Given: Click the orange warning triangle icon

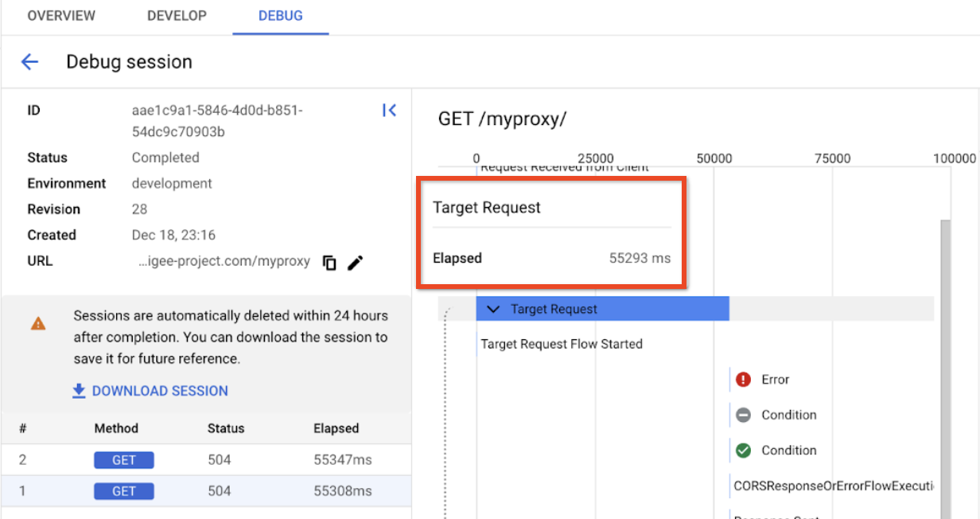Looking at the screenshot, I should tap(38, 323).
